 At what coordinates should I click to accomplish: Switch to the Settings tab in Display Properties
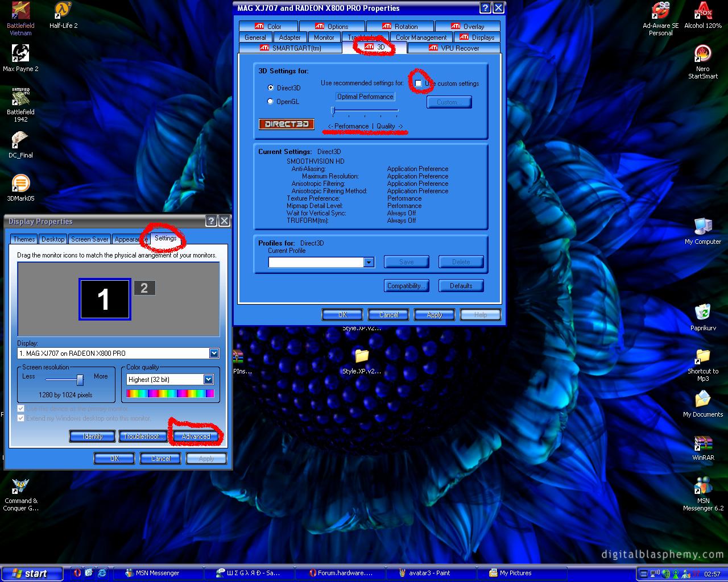tap(166, 238)
